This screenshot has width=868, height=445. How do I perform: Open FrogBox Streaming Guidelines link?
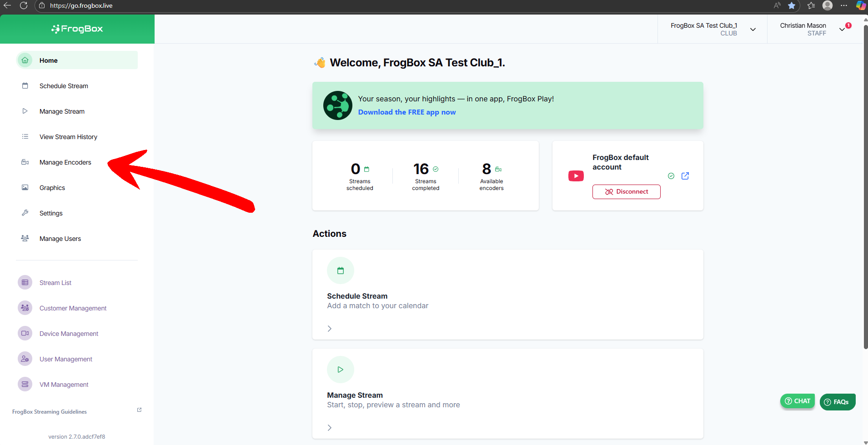point(50,412)
